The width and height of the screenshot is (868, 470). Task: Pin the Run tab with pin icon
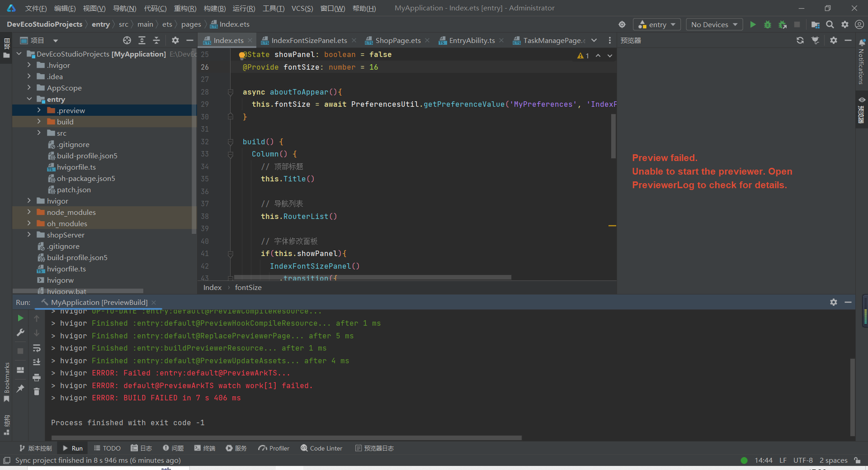[20, 388]
